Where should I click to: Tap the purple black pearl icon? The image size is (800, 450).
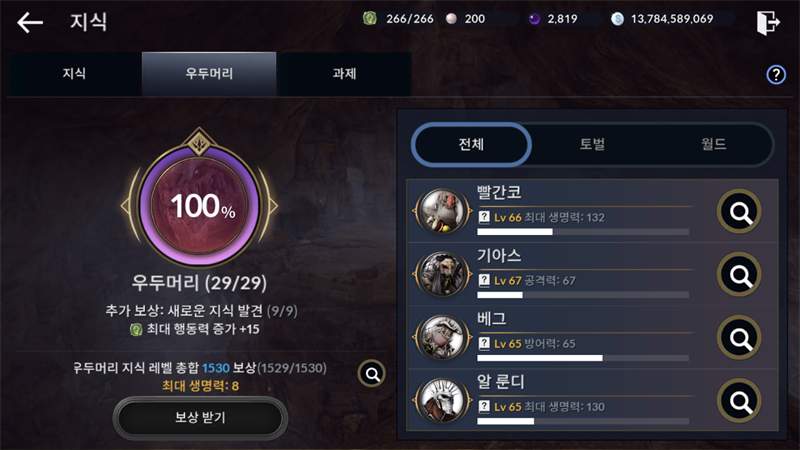click(x=534, y=19)
